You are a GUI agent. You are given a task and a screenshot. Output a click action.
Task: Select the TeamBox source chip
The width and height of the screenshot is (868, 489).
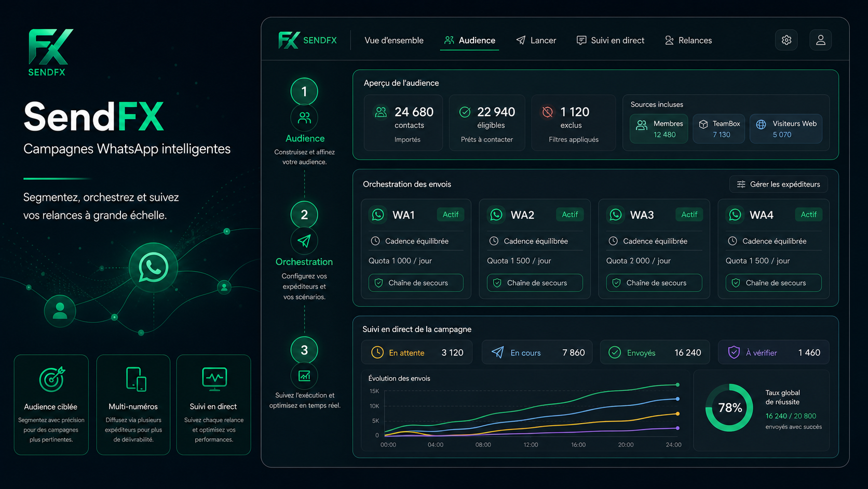719,129
